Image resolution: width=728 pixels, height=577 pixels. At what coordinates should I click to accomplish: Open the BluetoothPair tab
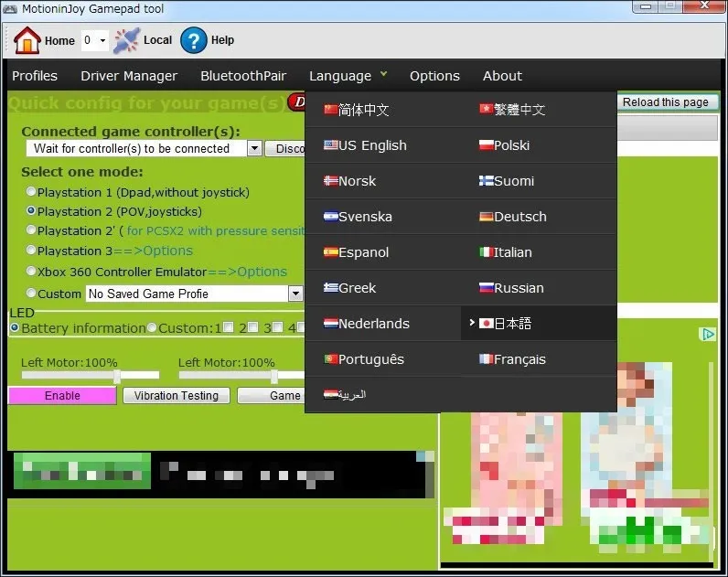tap(243, 76)
